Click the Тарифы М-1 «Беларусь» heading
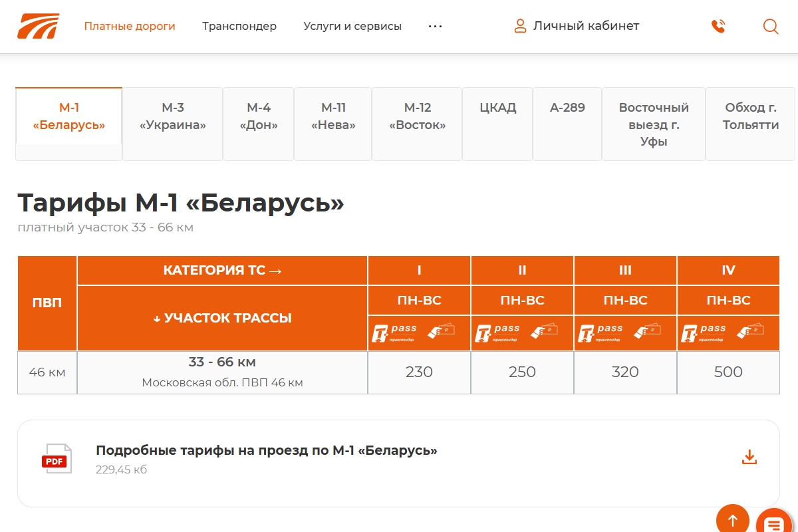798x532 pixels. click(181, 203)
